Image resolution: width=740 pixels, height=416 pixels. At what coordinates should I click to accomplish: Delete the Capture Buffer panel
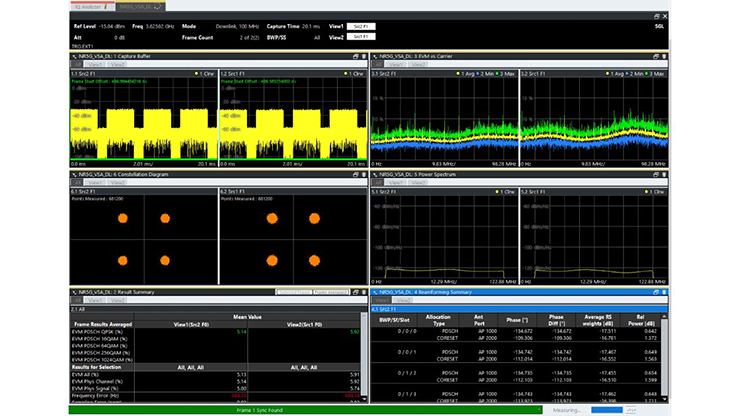pos(363,57)
